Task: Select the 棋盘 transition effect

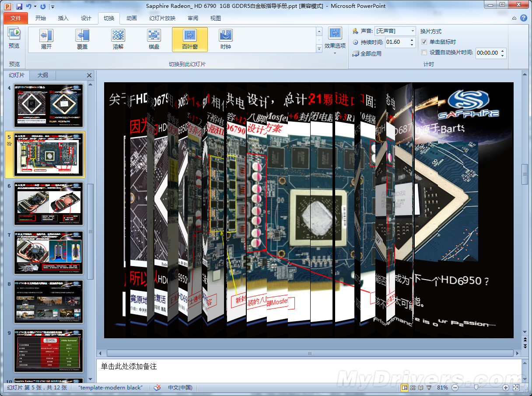Action: pyautogui.click(x=154, y=39)
